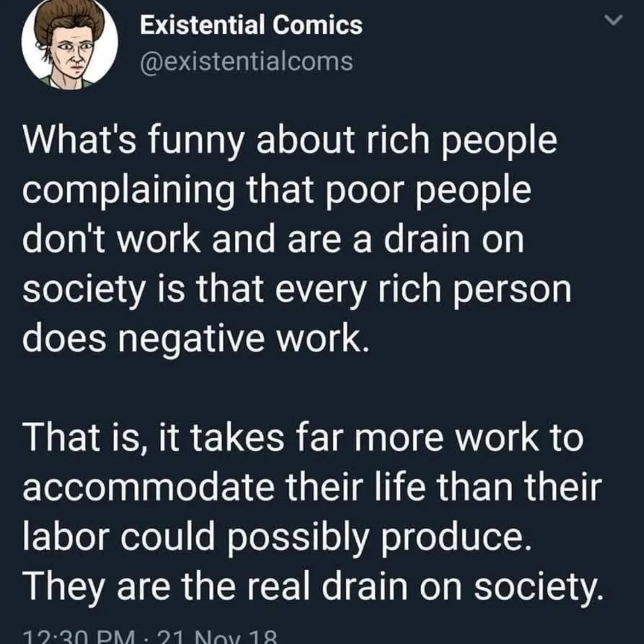Click the line "labor could possibly produce."

278,537
